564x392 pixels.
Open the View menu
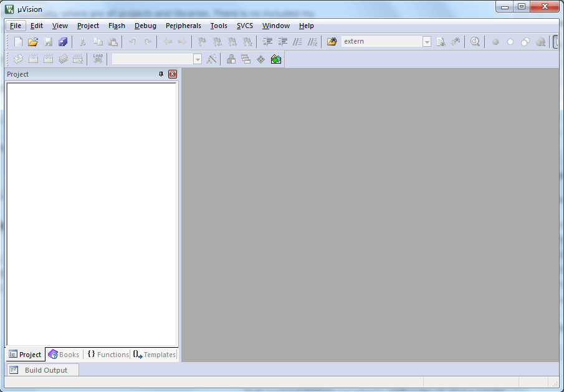coord(60,26)
